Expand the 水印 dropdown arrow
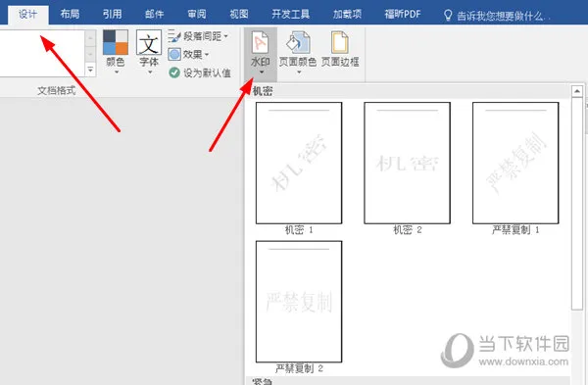588x385 pixels. click(262, 72)
